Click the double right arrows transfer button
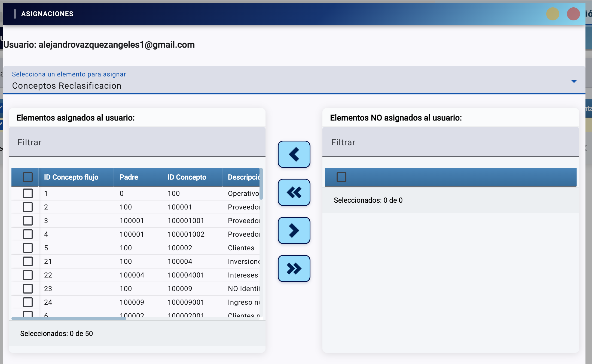Image resolution: width=592 pixels, height=364 pixels. pos(294,269)
